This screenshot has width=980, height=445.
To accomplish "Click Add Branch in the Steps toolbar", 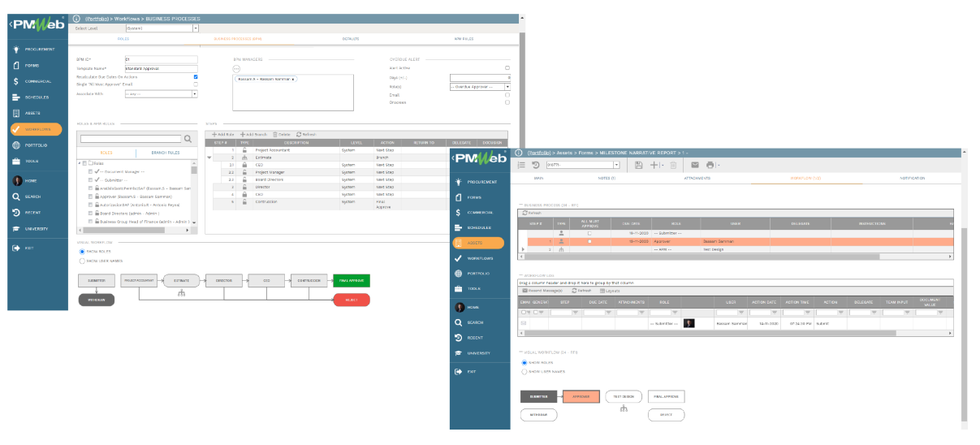I will 253,133.
